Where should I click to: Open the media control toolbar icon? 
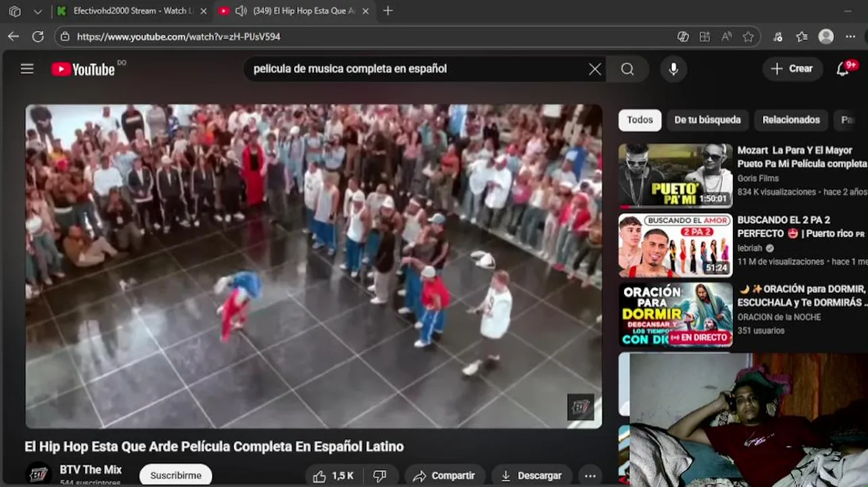coord(777,37)
